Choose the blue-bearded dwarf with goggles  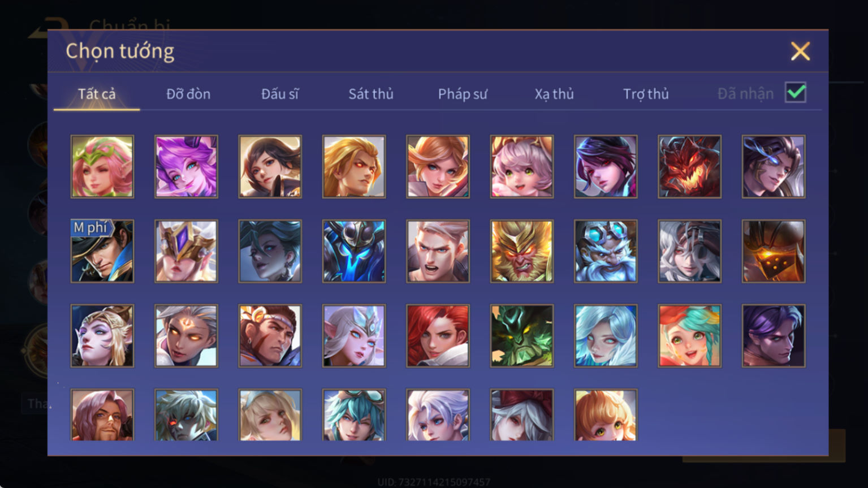click(606, 251)
